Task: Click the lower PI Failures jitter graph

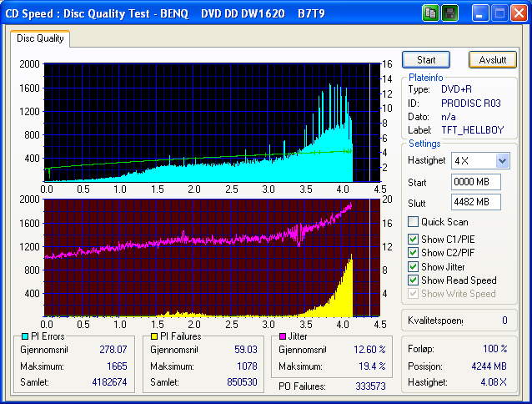Action: click(x=212, y=258)
